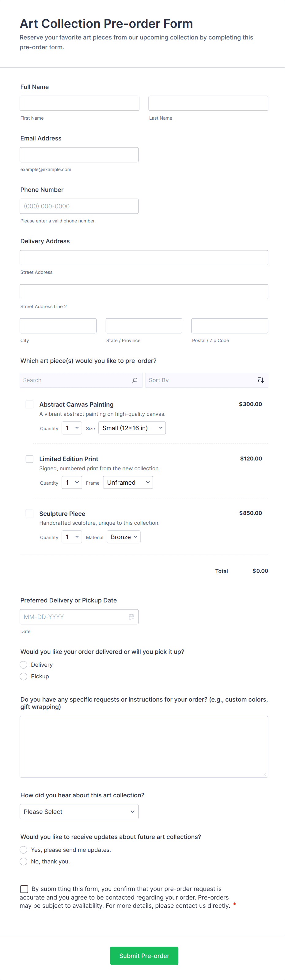Choose the Delivery radio option
Image resolution: width=285 pixels, height=980 pixels.
click(24, 665)
